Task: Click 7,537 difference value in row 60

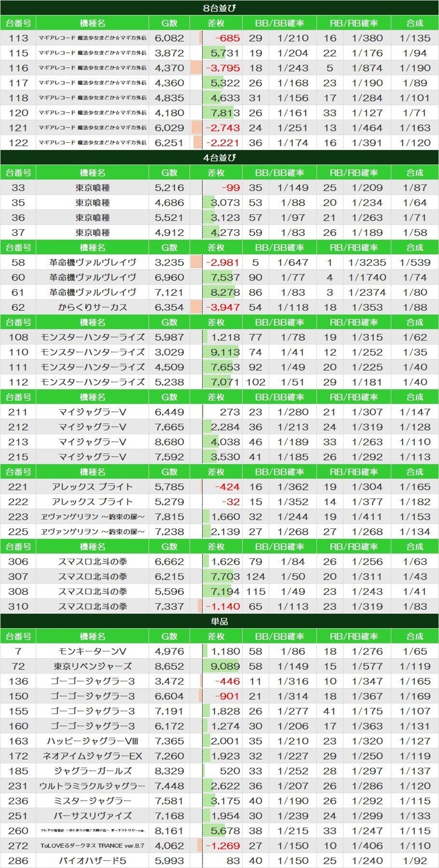Action: point(225,277)
